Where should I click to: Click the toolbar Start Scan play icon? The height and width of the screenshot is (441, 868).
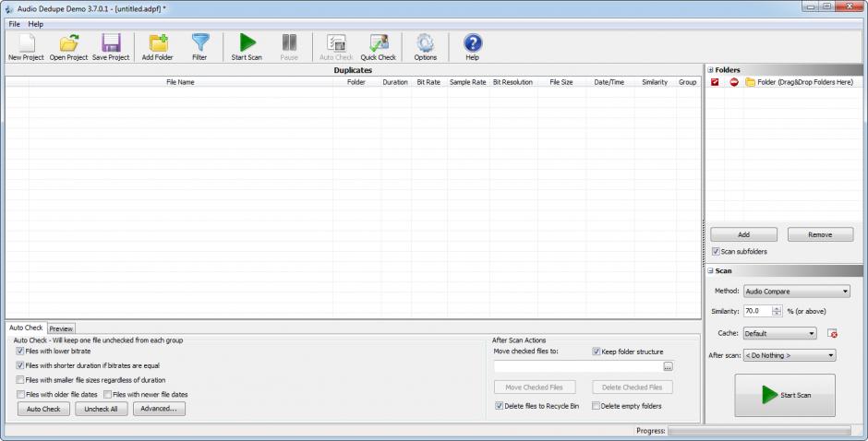[247, 43]
